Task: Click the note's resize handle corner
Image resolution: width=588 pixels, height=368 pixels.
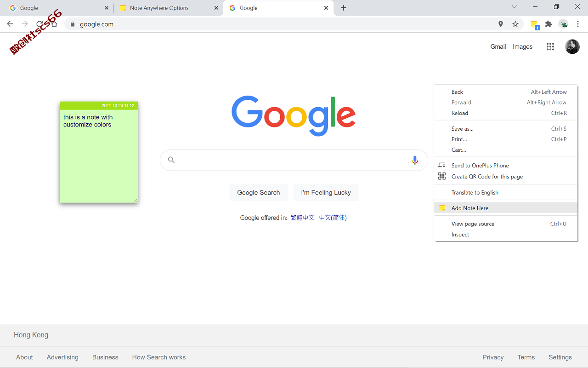Action: [136, 200]
